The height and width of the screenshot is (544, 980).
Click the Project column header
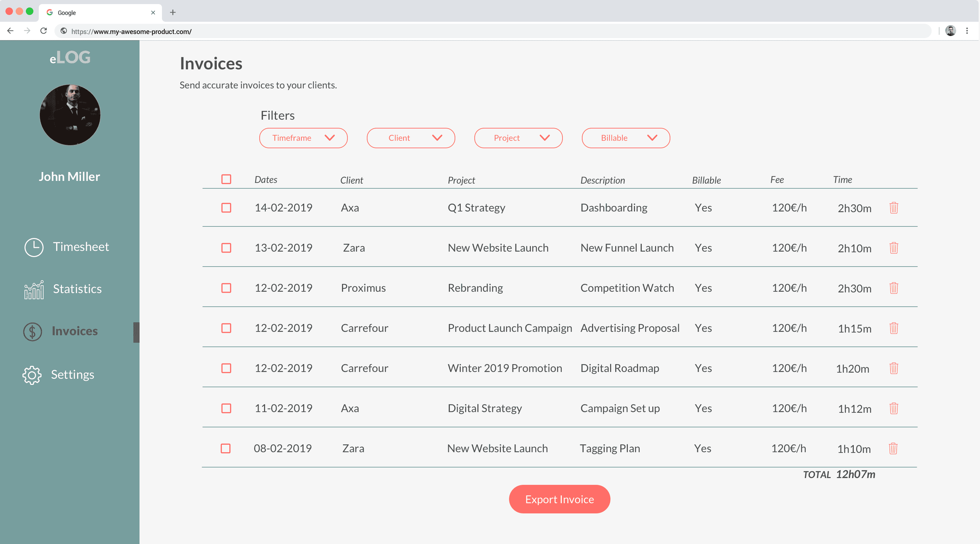click(461, 180)
